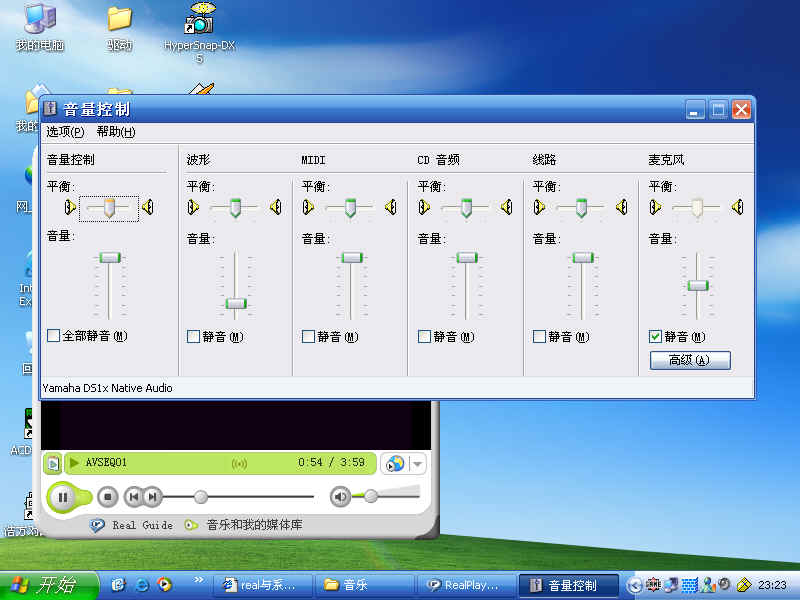Open 音乐和我的媒体库 link
This screenshot has width=800, height=600.
254,525
